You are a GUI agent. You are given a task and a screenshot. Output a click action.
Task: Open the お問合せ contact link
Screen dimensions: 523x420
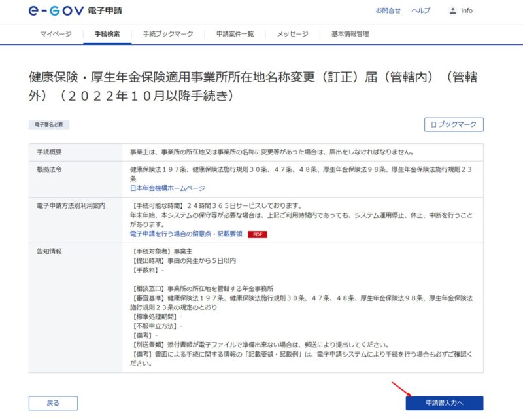tap(388, 10)
